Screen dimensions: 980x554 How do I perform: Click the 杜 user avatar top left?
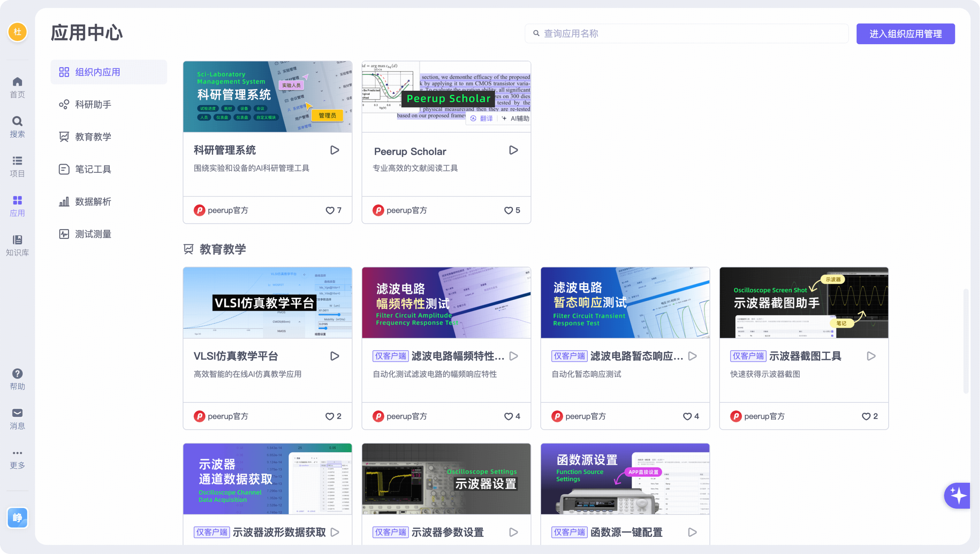tap(17, 32)
